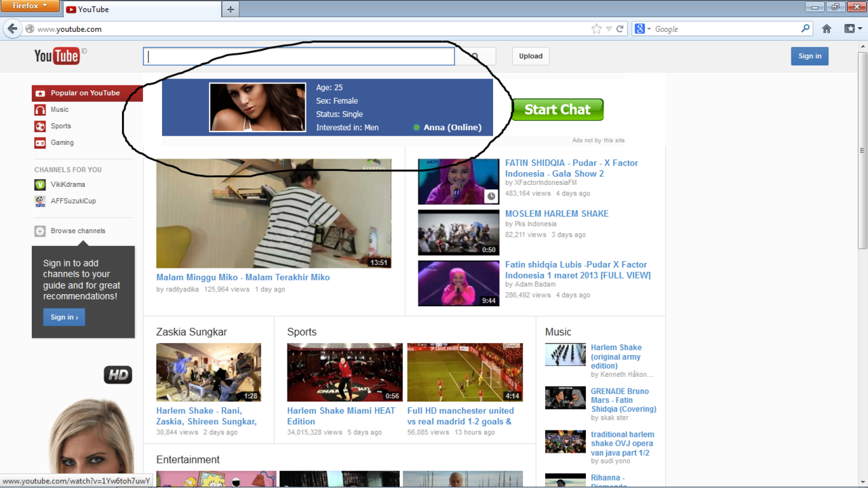868x488 pixels.
Task: Open MOSLEM HARLEM SHAKE video link
Action: pos(557,213)
